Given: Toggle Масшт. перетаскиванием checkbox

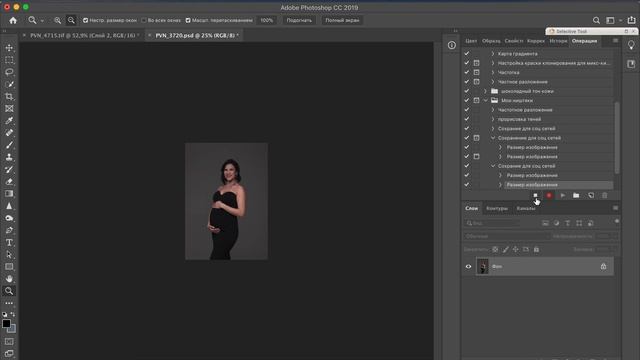Looking at the screenshot, I should [188, 20].
